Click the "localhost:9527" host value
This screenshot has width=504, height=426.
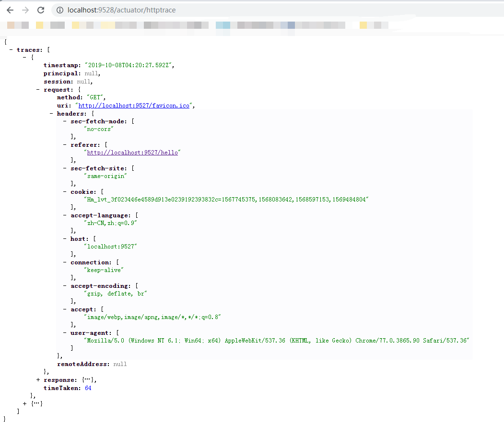(x=111, y=246)
